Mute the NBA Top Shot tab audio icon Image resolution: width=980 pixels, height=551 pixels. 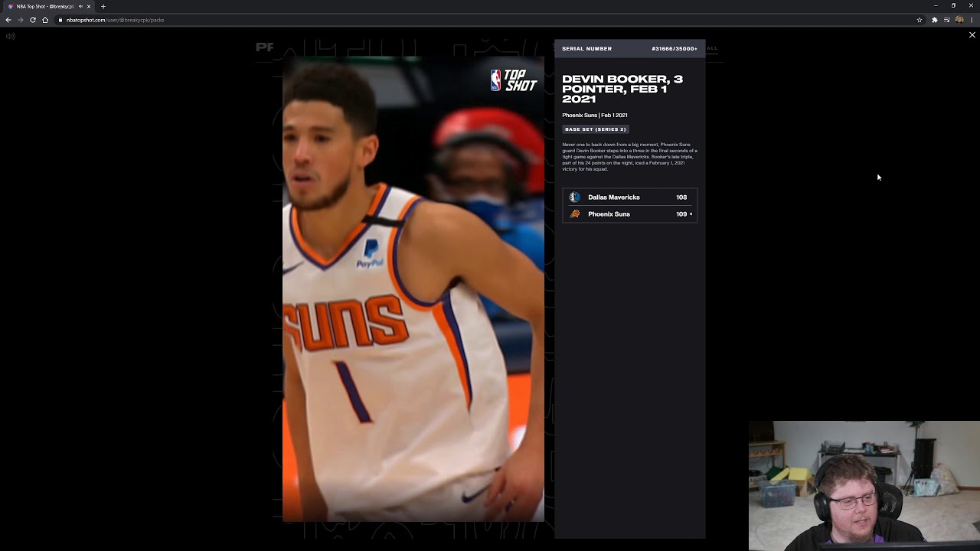point(80,6)
